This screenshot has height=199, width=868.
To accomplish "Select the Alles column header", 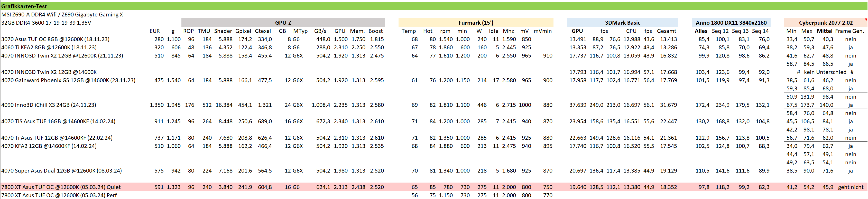I will pyautogui.click(x=701, y=31).
